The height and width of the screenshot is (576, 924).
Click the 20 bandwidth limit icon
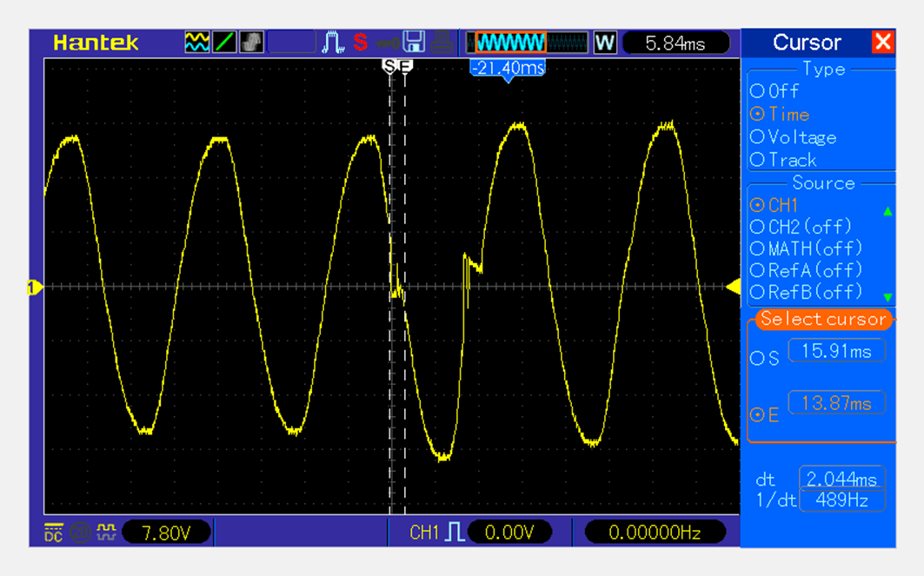pos(80,533)
